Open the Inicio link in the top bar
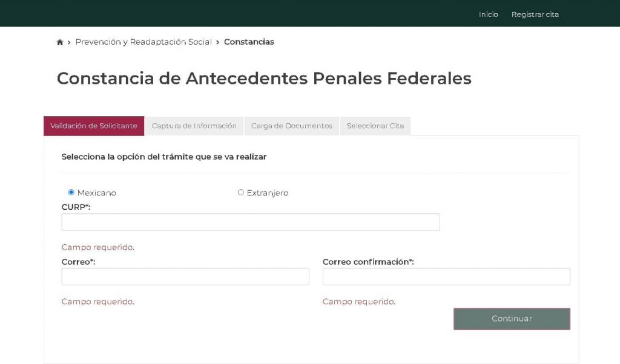 [488, 14]
